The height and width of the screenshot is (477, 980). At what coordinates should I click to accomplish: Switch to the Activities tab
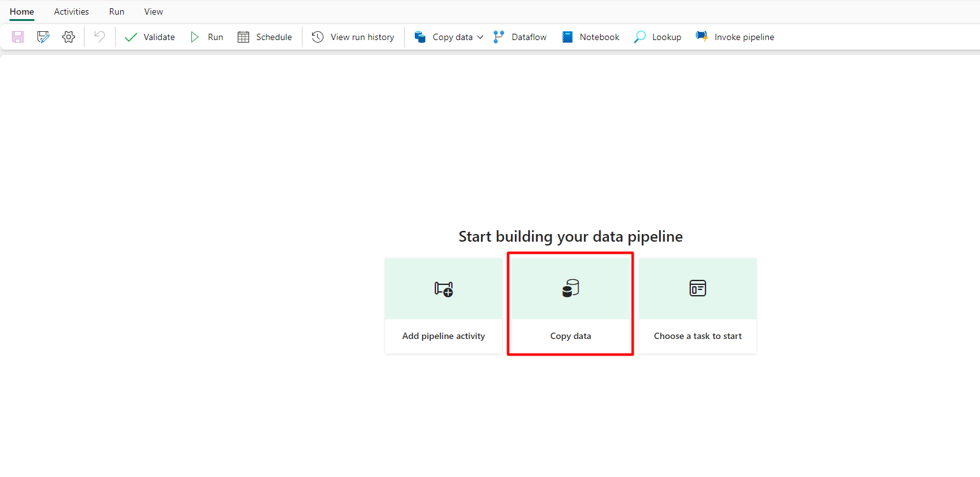point(71,11)
